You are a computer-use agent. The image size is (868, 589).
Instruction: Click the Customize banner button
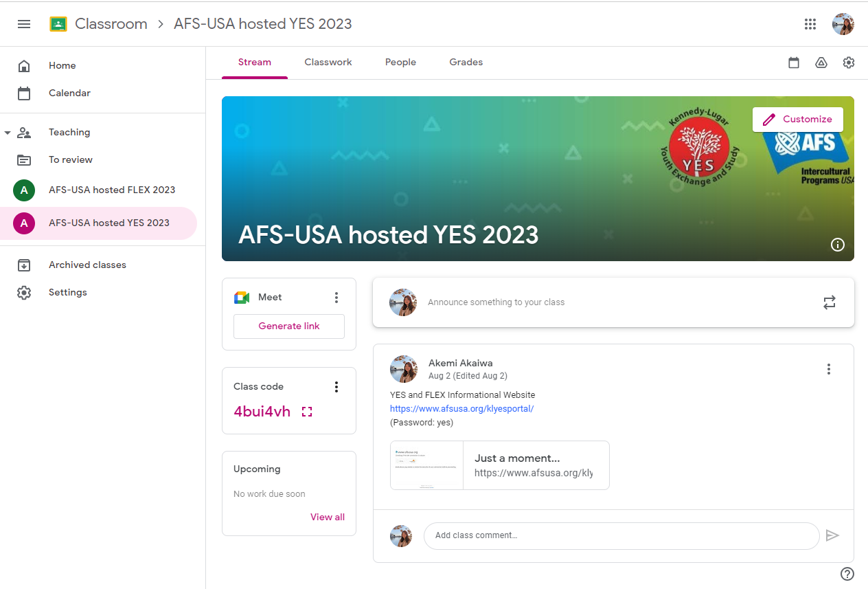point(798,120)
